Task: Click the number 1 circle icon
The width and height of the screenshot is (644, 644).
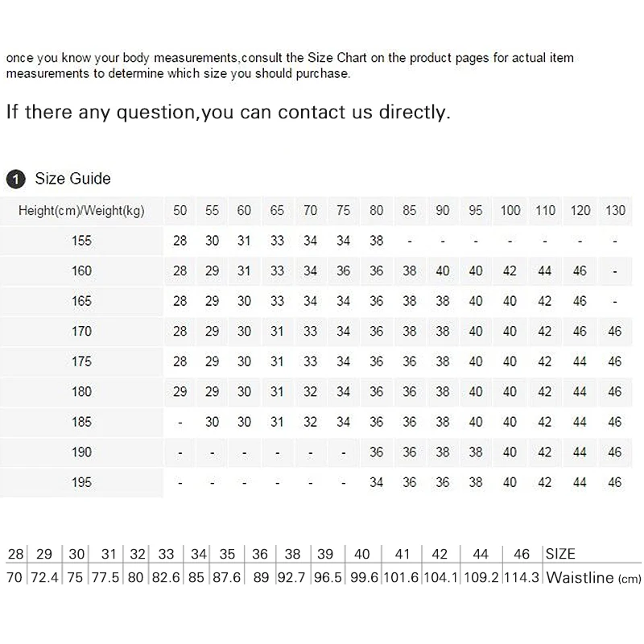Action: coord(15,180)
